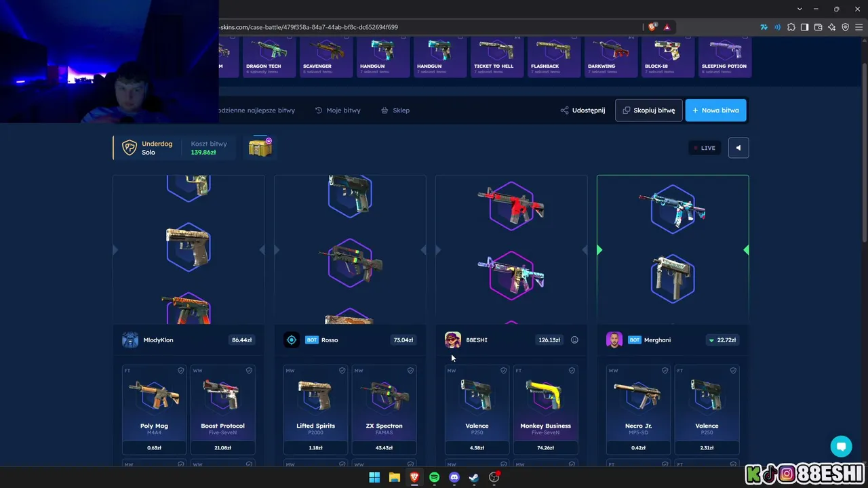Click shield check icon on Boost Protocol card

click(249, 371)
